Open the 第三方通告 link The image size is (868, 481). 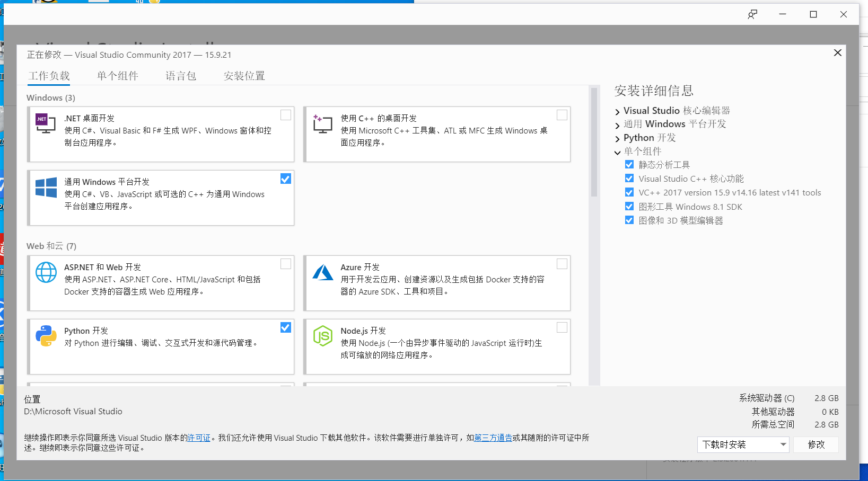pos(493,438)
